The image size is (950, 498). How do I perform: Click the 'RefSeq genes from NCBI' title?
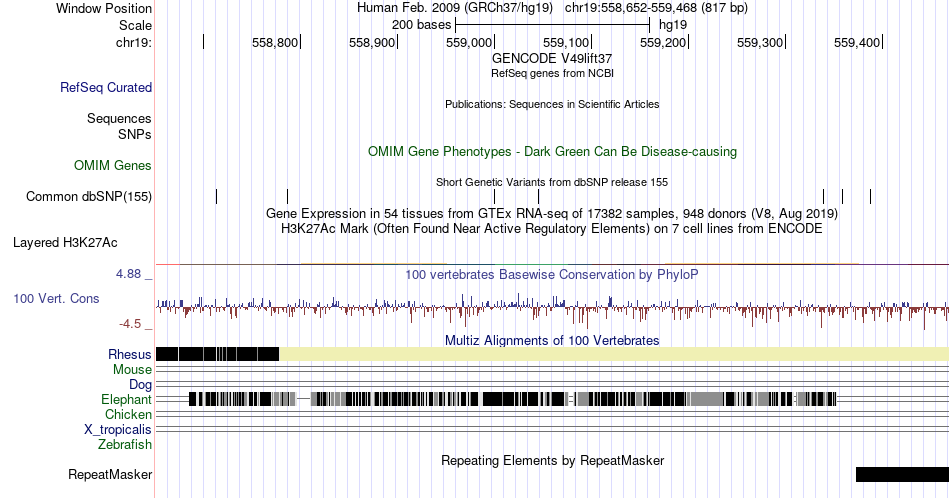552,73
